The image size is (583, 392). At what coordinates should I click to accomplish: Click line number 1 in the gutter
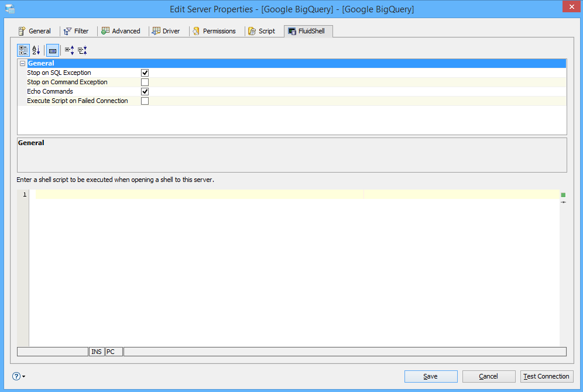25,195
